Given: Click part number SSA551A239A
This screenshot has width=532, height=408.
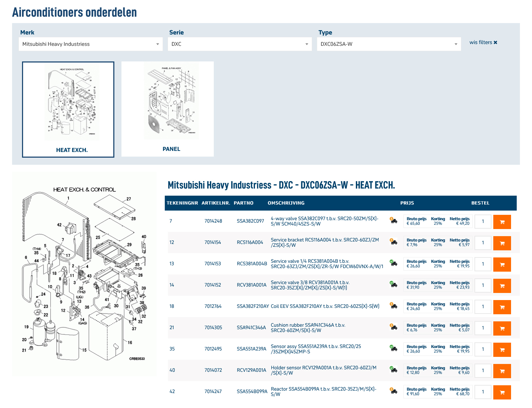Looking at the screenshot, I should tap(251, 349).
